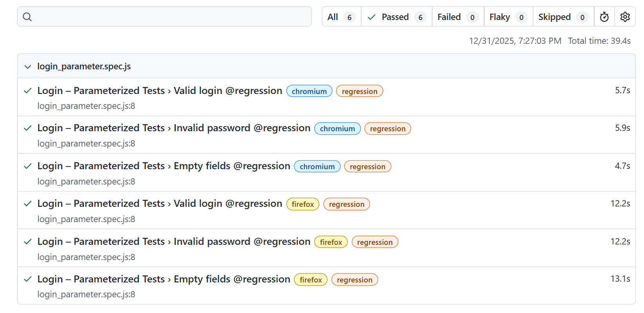Image resolution: width=644 pixels, height=313 pixels.
Task: Toggle the speedboard stopwatch icon
Action: click(x=604, y=17)
